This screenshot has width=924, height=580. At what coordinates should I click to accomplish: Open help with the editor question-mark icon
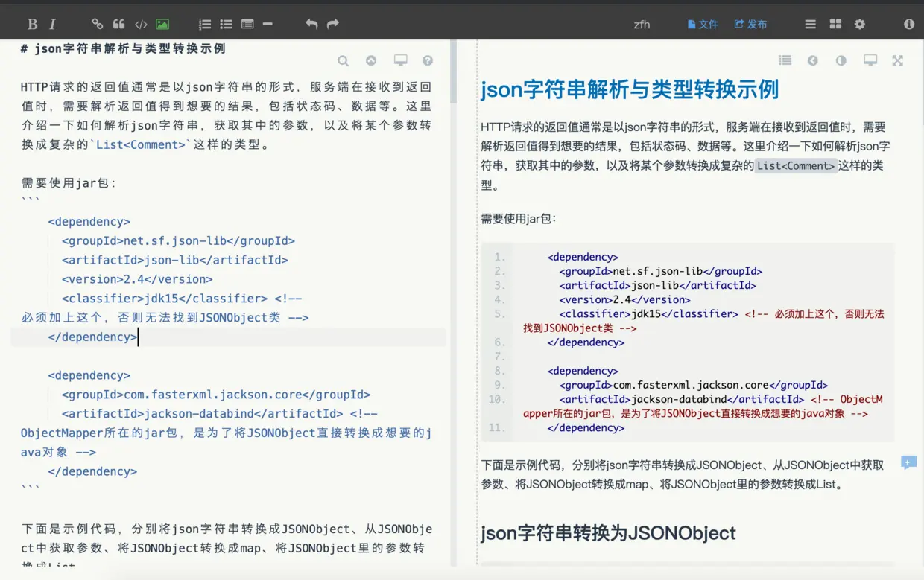428,61
